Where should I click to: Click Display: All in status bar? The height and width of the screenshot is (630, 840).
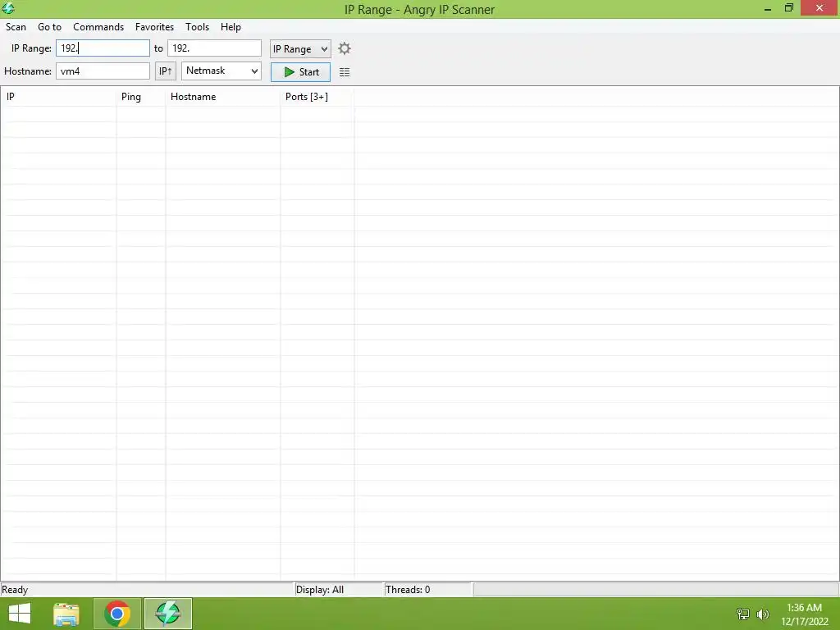coord(320,590)
